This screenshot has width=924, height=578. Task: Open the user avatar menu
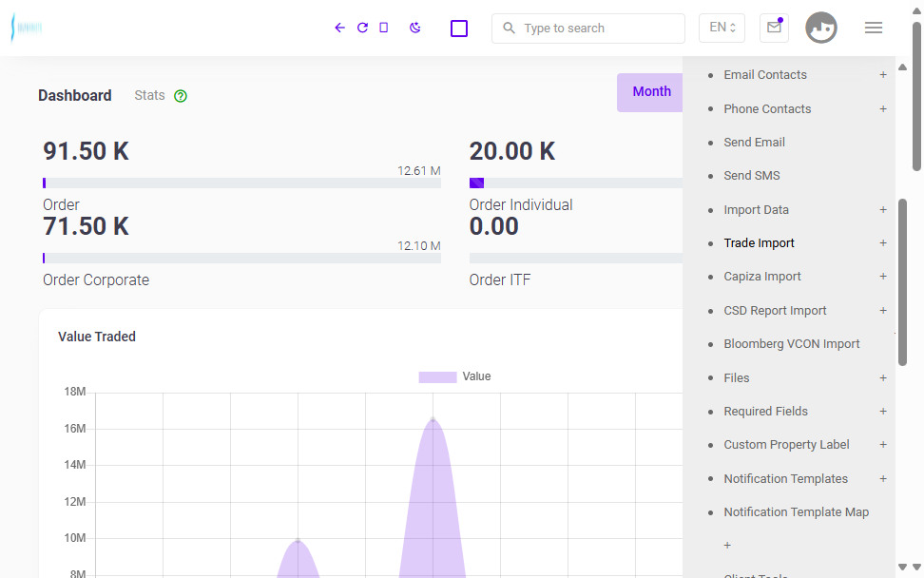[821, 28]
